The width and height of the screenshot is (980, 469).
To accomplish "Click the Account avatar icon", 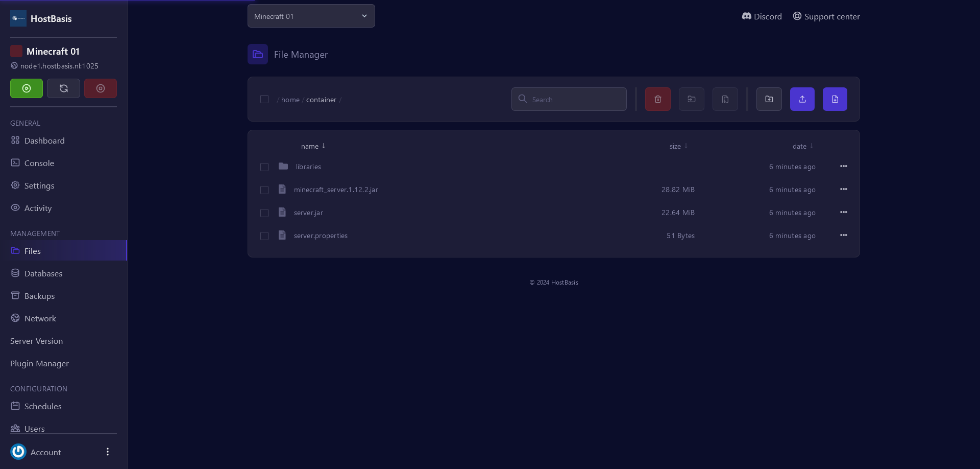I will [18, 452].
